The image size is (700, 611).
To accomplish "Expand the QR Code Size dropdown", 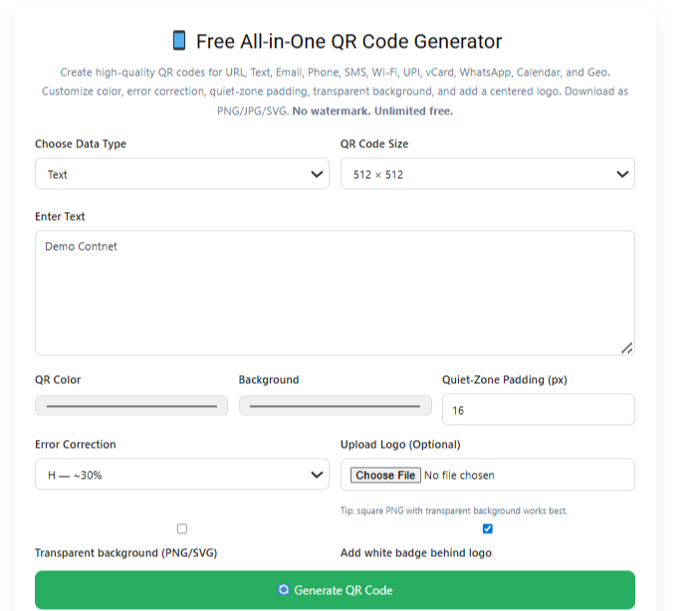I will pyautogui.click(x=487, y=174).
